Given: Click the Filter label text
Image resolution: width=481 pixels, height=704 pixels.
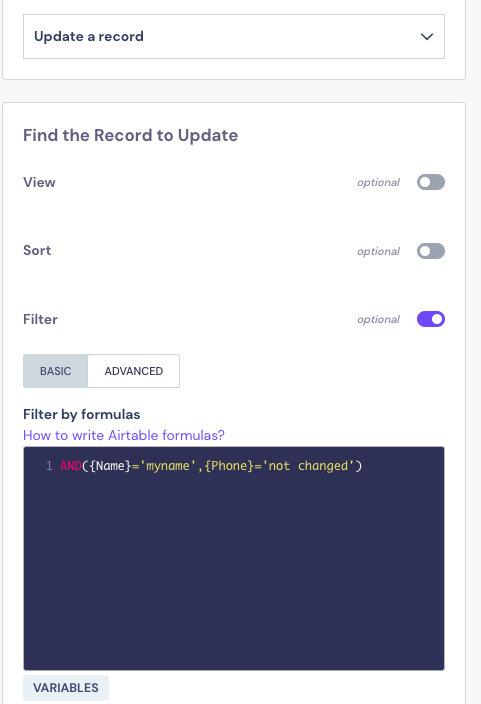Looking at the screenshot, I should 40,319.
